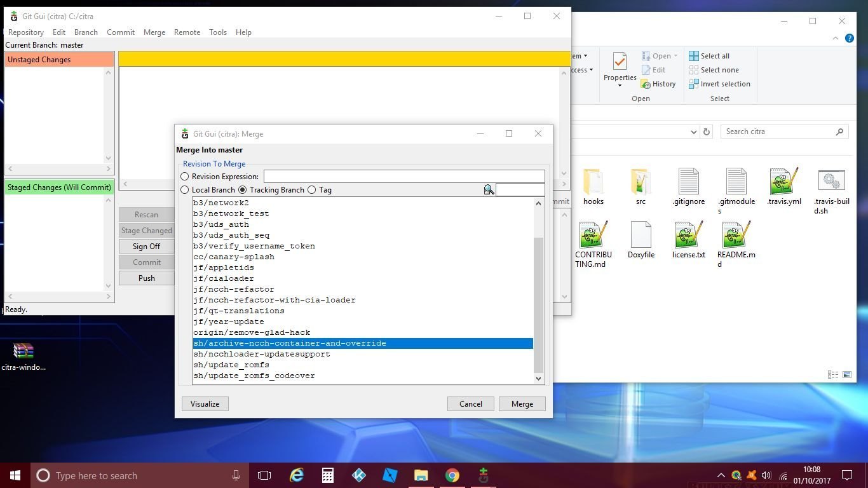Click Cancel in the Merge dialog
This screenshot has width=868, height=488.
[471, 404]
